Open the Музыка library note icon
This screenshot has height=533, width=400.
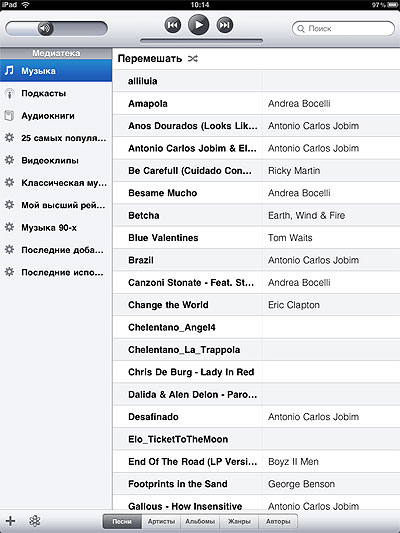[x=10, y=71]
